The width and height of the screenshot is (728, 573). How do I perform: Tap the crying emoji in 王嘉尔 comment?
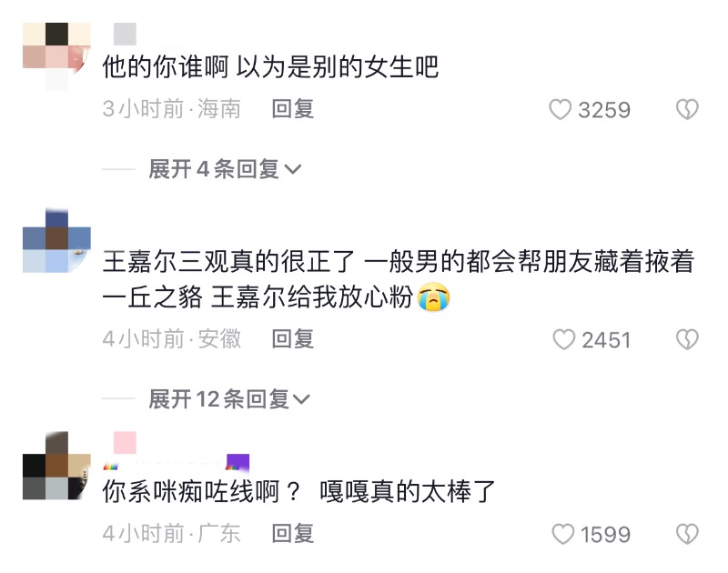433,297
